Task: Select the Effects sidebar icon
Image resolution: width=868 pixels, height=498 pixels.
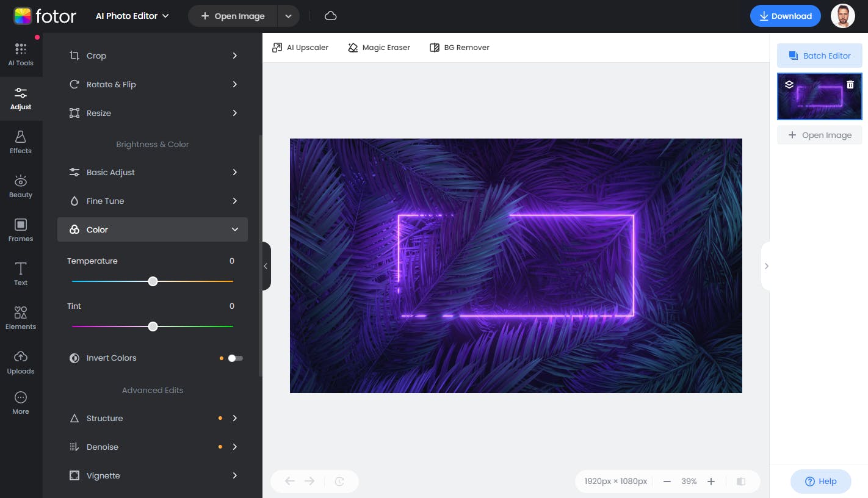Action: [21, 142]
